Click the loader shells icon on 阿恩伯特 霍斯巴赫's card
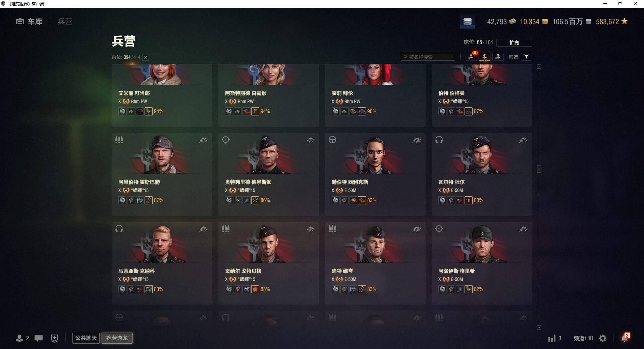Viewport: 644px width, 349px height. (119, 140)
